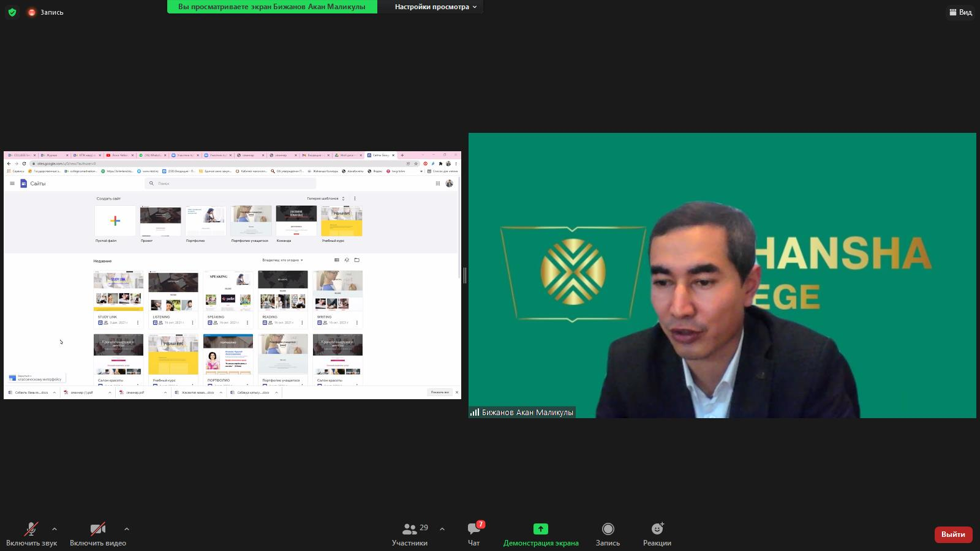Expand video options arrow beside Включить видео
Screen dimensions: 980x551
click(127, 529)
